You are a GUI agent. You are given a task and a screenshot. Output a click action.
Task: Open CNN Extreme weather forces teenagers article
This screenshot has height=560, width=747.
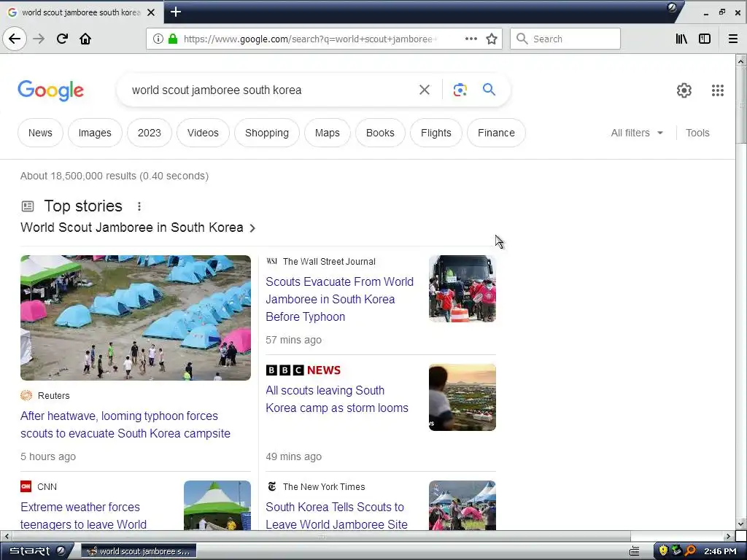83,516
